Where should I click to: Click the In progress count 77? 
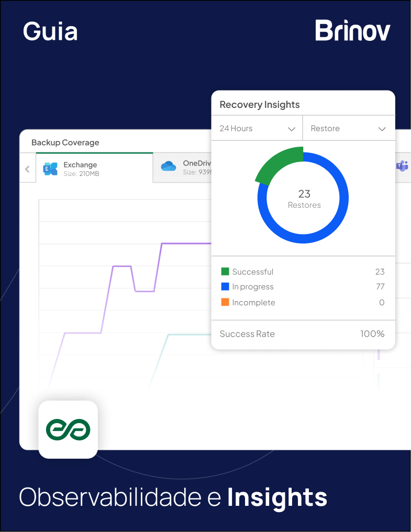(x=380, y=287)
